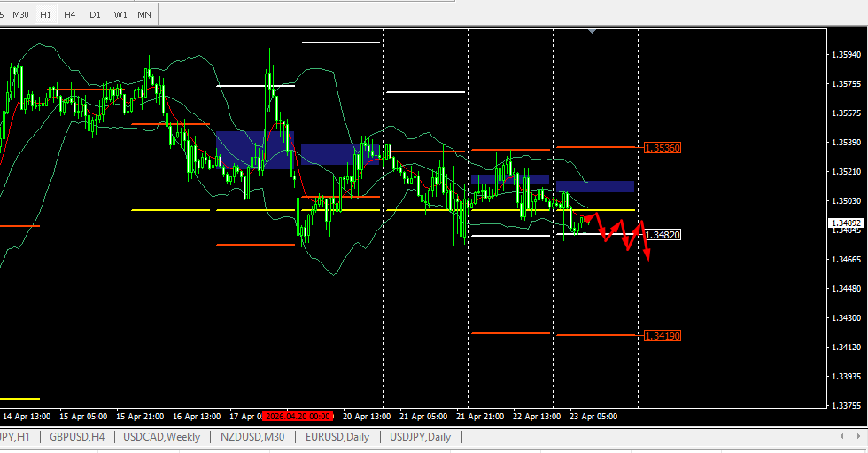Click 1.34120 on the price scale

(x=847, y=348)
